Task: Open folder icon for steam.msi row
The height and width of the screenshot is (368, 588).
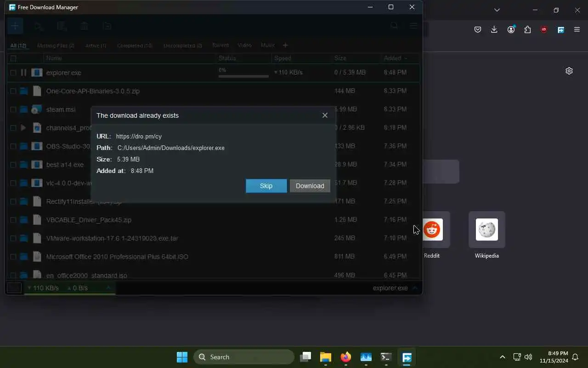Action: [x=23, y=109]
